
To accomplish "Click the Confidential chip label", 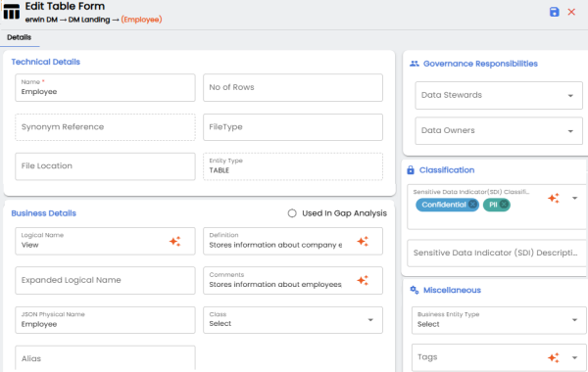I will tap(444, 205).
